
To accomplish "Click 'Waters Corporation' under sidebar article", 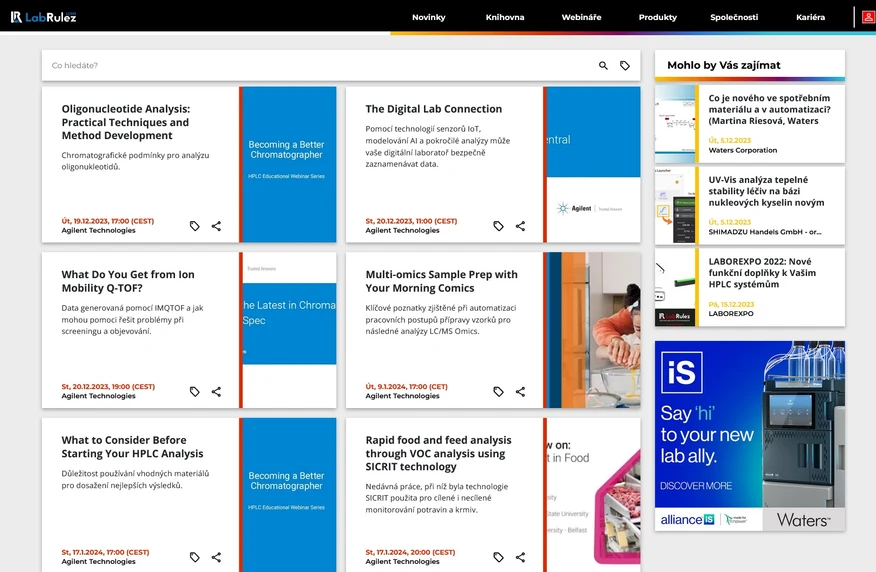I will 742,150.
